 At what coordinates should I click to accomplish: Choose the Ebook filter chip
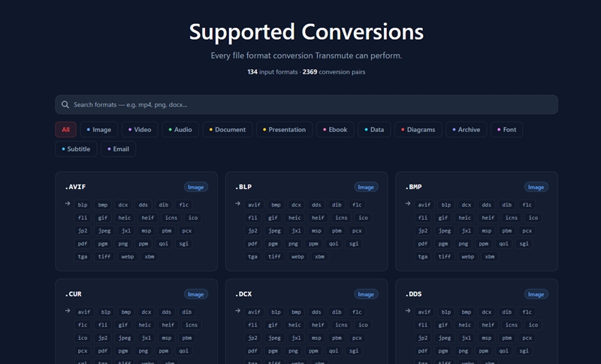[x=334, y=129]
